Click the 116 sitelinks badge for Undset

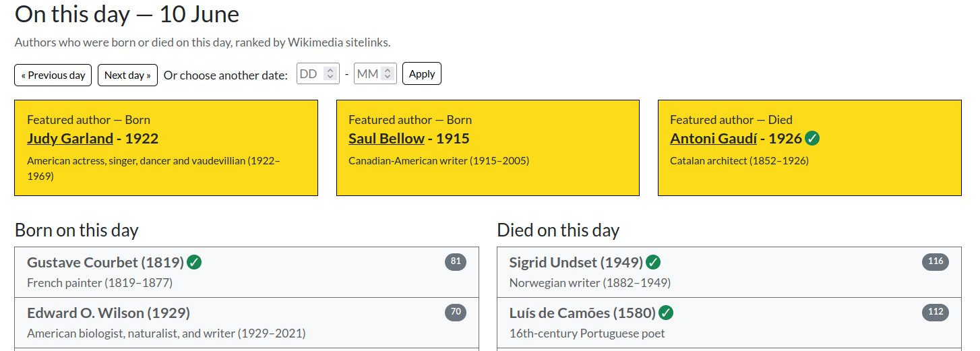(936, 261)
